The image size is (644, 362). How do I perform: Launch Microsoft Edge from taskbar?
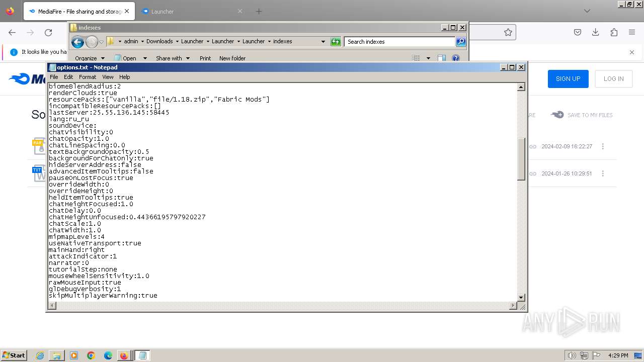click(x=108, y=355)
